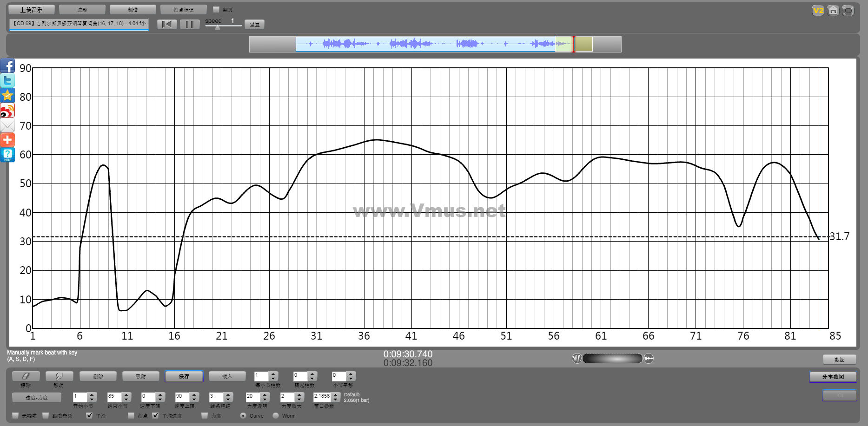This screenshot has height=426, width=868.
Task: Click the 保存 save button
Action: [x=184, y=376]
